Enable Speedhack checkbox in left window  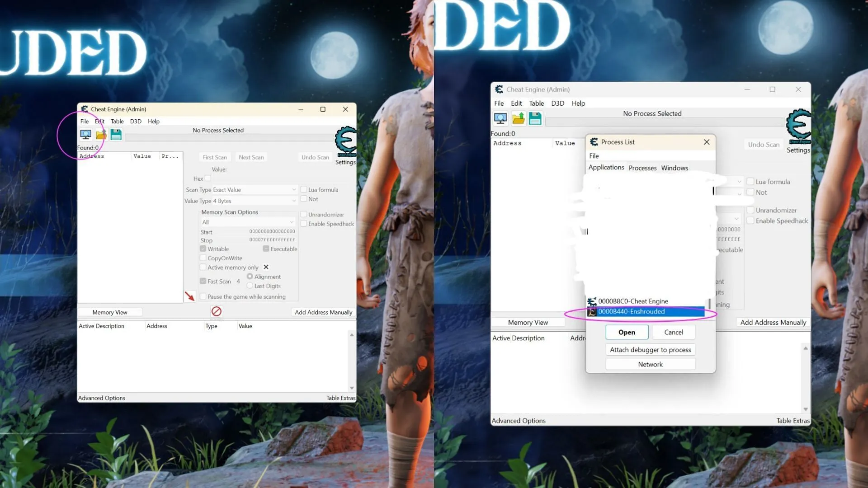tap(304, 224)
